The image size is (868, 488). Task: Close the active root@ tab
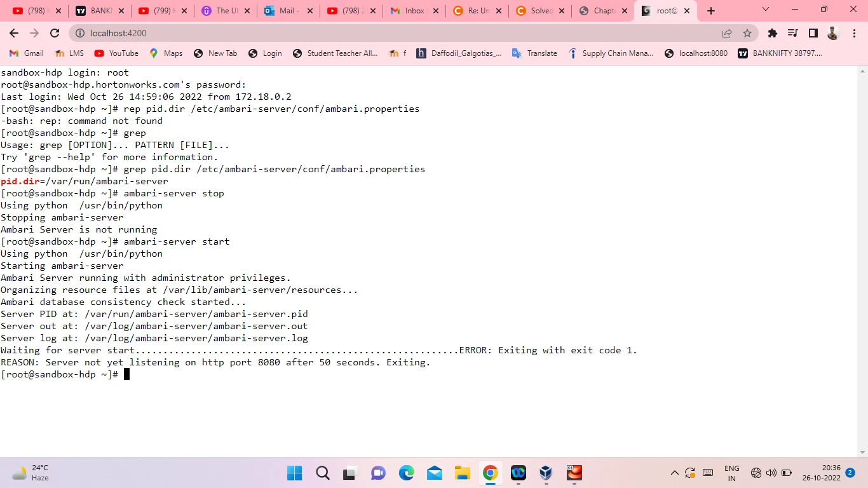687,11
